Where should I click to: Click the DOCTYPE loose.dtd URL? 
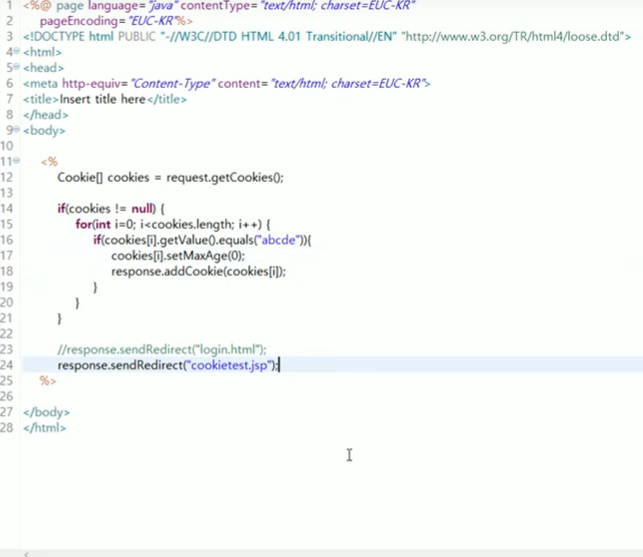coord(514,37)
